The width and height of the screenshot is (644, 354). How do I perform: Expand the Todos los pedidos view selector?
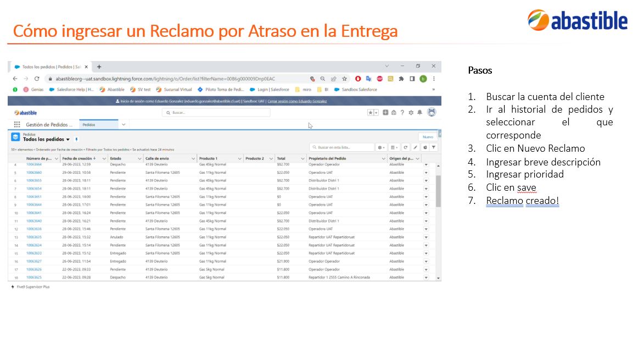point(68,140)
